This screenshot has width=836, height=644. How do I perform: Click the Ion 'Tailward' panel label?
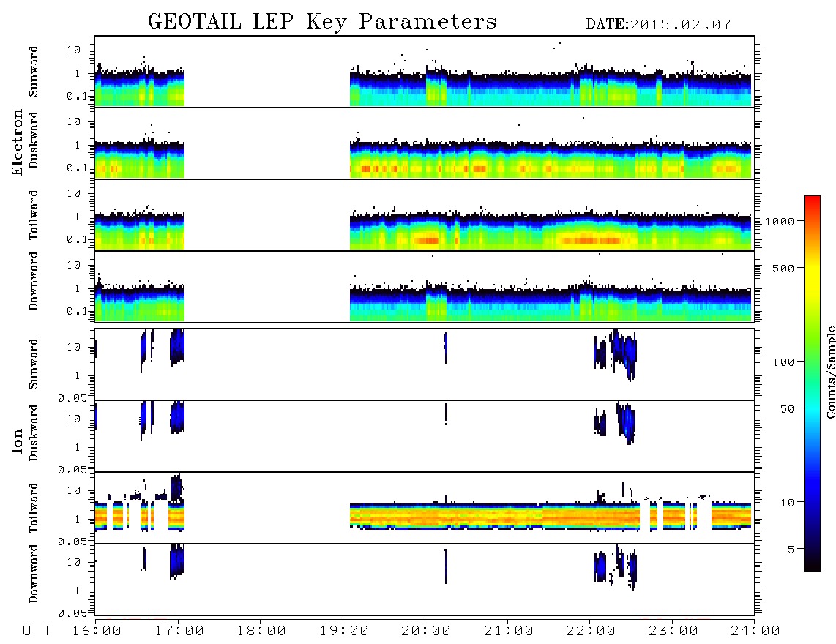pyautogui.click(x=34, y=508)
